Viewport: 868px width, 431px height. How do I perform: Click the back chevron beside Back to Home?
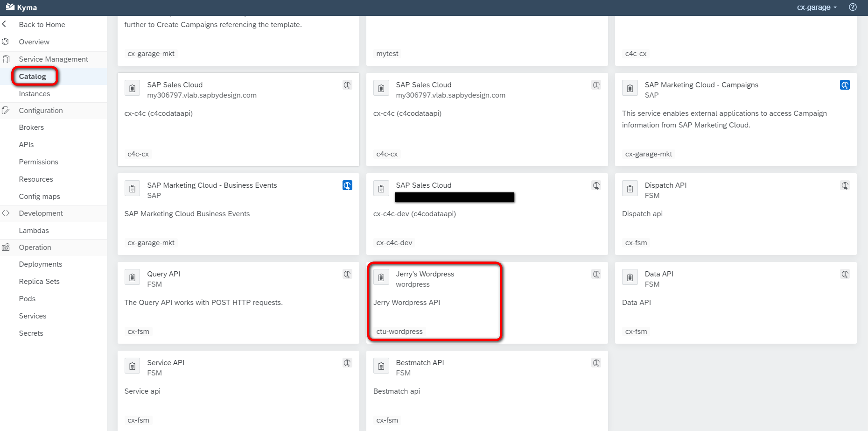[4, 24]
